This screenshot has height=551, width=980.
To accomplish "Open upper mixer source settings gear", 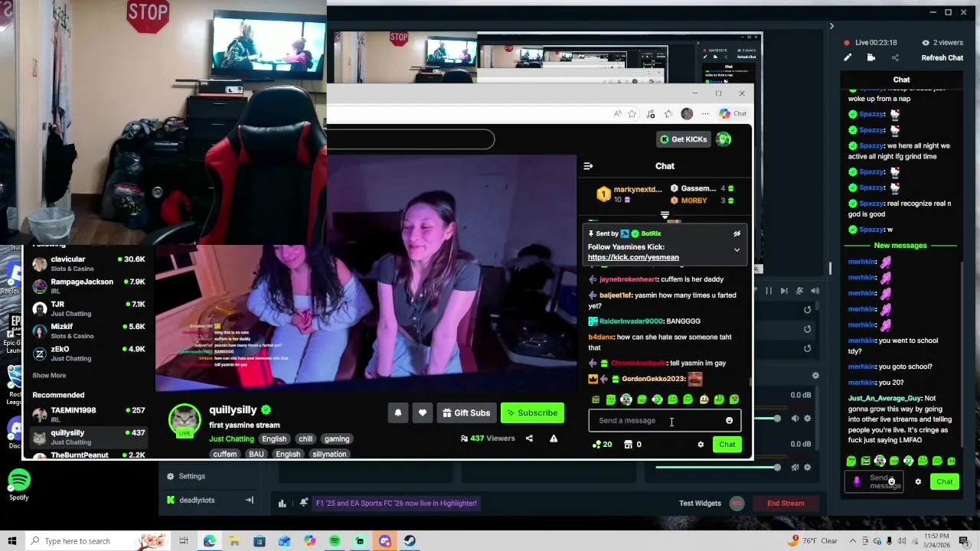I will coord(808,419).
